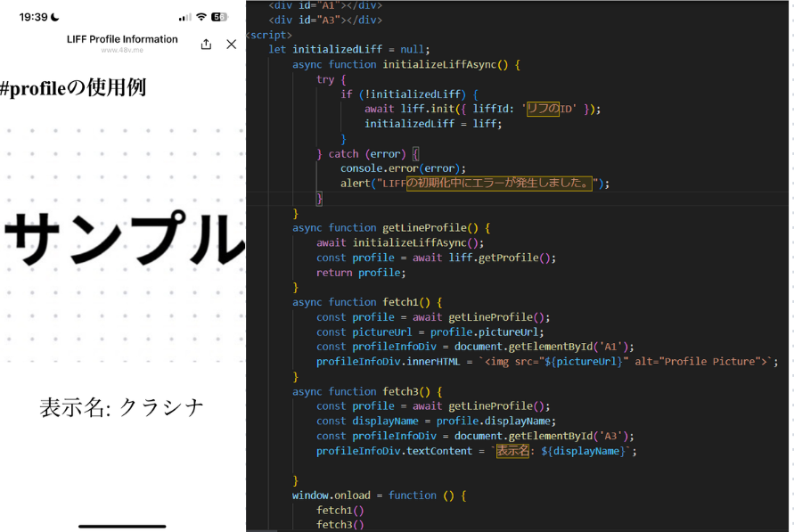
Task: Click the getElementById('A1') line
Action: pyautogui.click(x=475, y=347)
